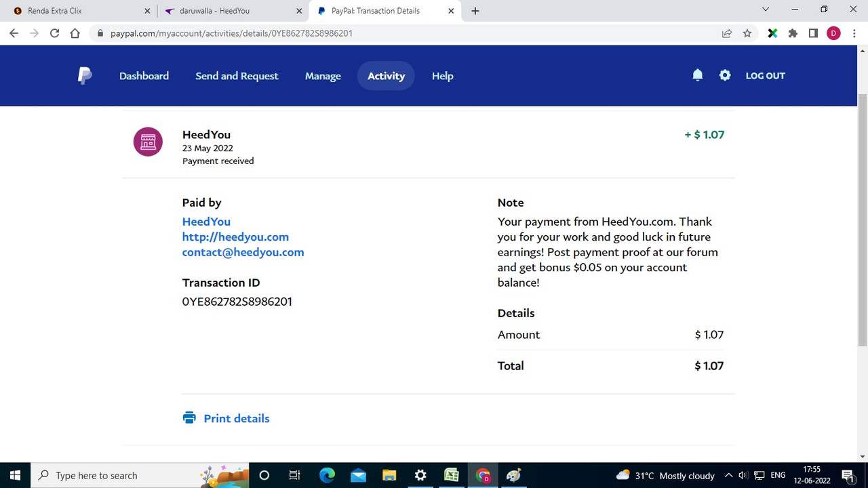Open the Extensions puzzle icon
Screen dimensions: 868x488
[x=793, y=33]
